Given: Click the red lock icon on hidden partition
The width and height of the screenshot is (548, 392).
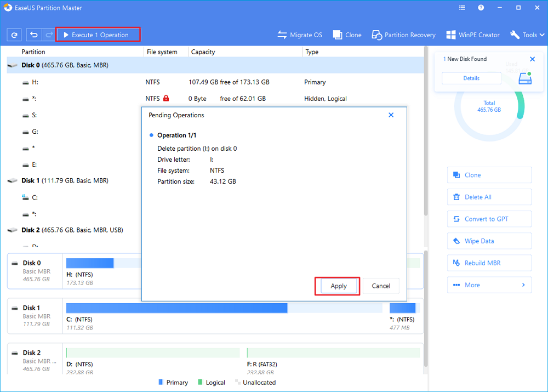Looking at the screenshot, I should [166, 98].
